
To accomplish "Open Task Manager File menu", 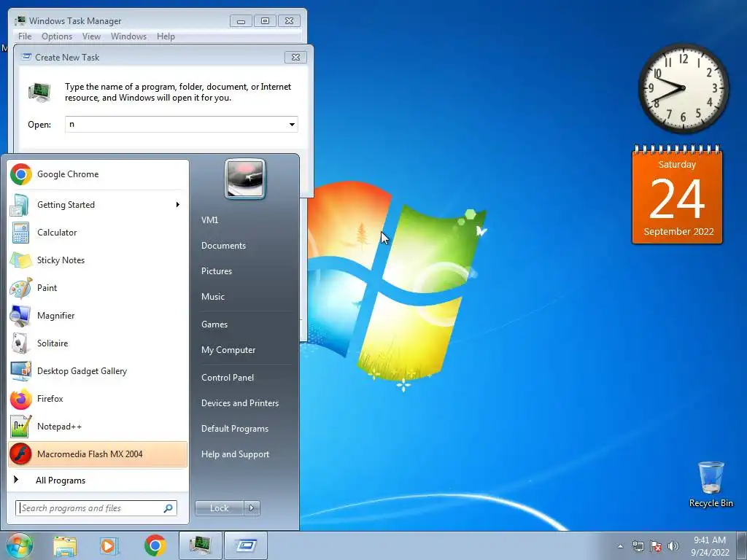I will coord(25,36).
